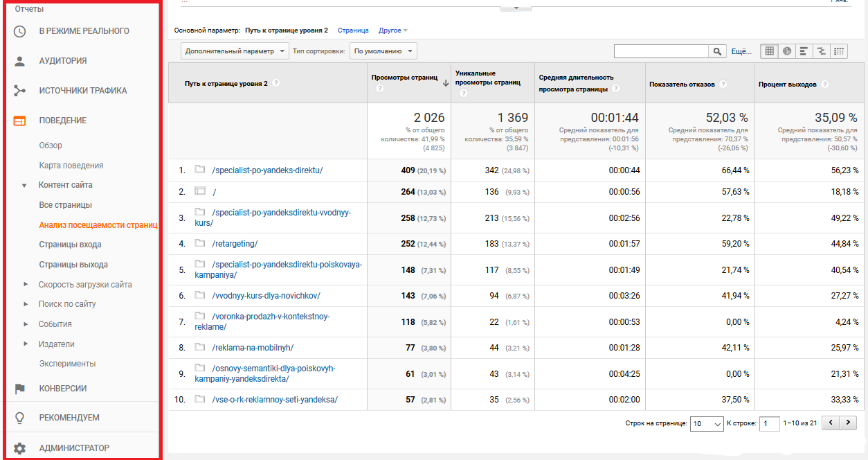Image resolution: width=868 pixels, height=460 pixels.
Task: Open the rows per page dropdown
Action: 707,423
